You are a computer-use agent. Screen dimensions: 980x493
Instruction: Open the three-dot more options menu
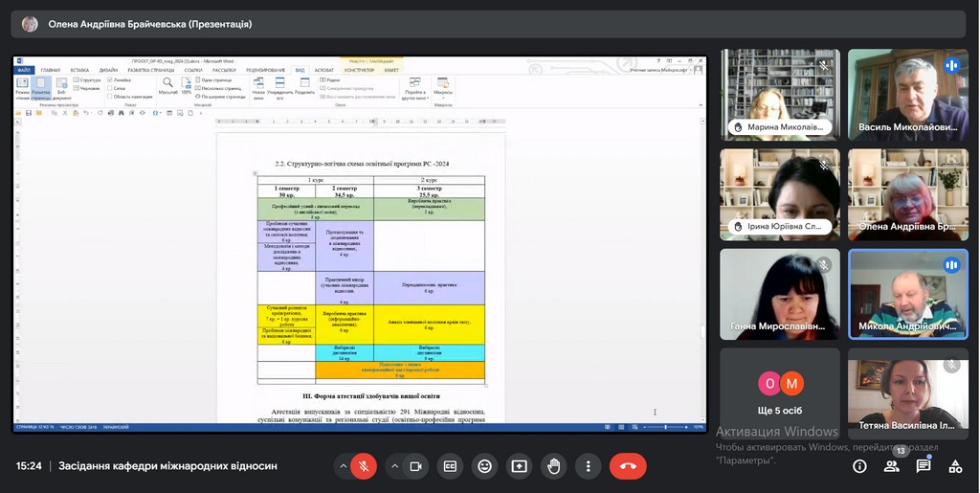coord(588,466)
